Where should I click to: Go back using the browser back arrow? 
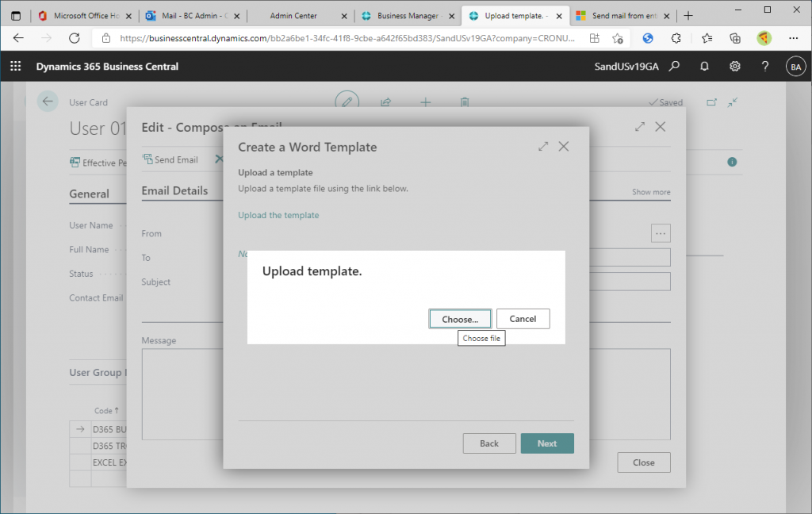pyautogui.click(x=17, y=38)
